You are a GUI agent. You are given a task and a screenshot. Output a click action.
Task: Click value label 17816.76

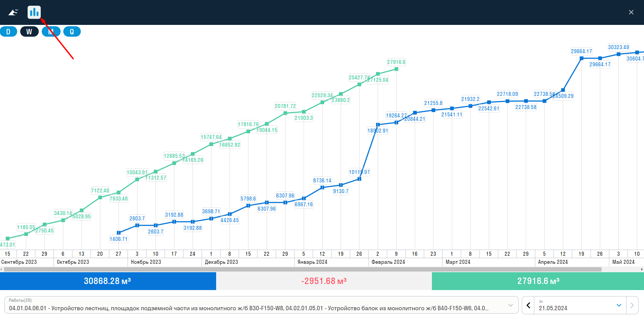(248, 124)
